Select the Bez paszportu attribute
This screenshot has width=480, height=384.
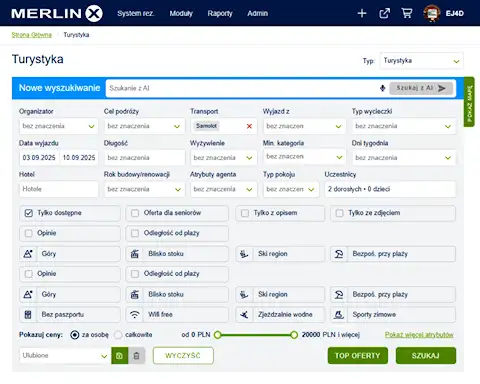70,314
